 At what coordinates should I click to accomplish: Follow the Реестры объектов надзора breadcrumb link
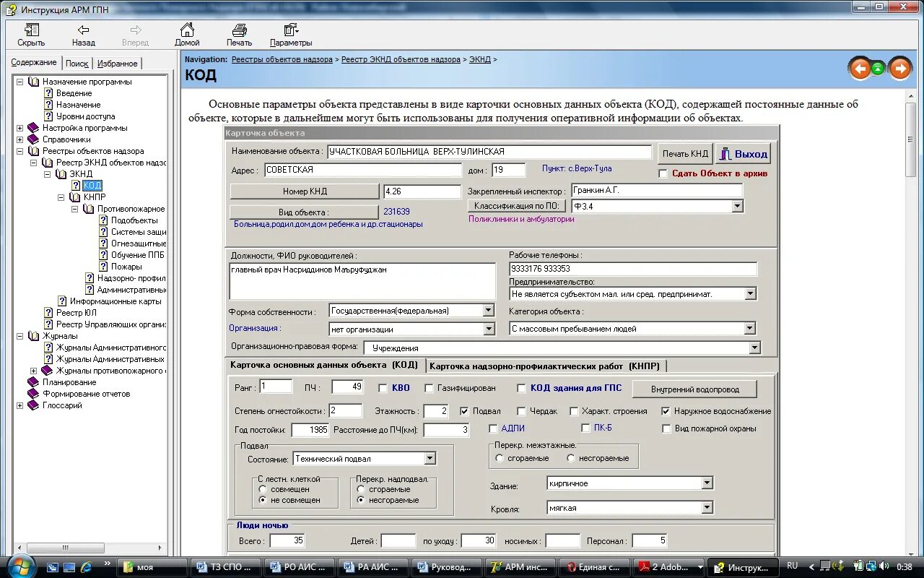282,59
